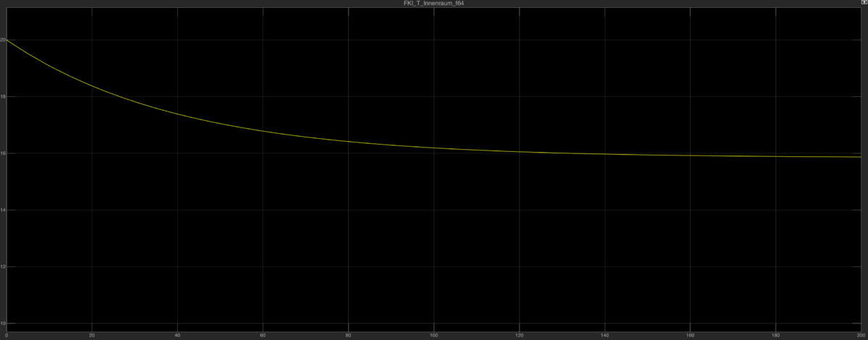The height and width of the screenshot is (340, 868).
Task: Select the x-axis tick label 80
Action: (348, 335)
